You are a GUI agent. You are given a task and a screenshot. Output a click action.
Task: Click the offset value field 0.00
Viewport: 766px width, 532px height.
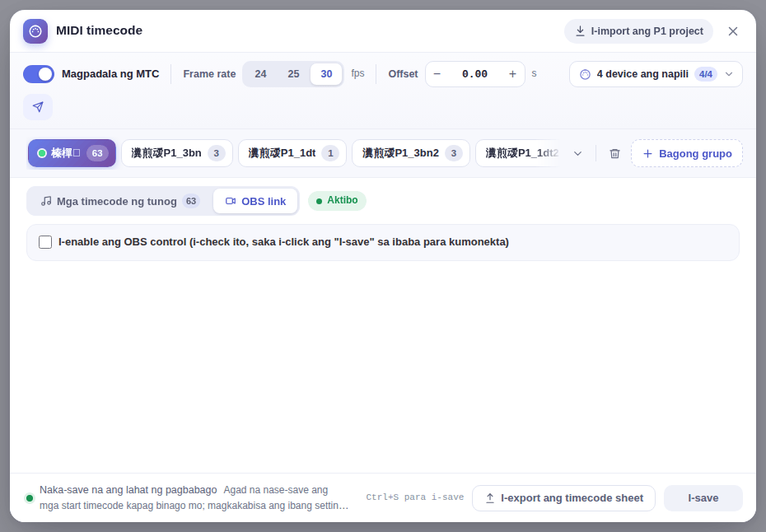(x=474, y=74)
